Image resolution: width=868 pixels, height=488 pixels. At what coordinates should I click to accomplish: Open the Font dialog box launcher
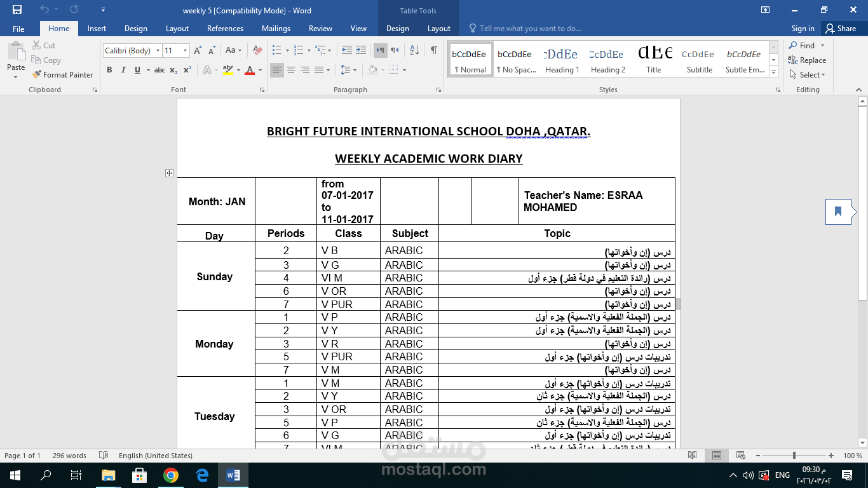pos(262,90)
